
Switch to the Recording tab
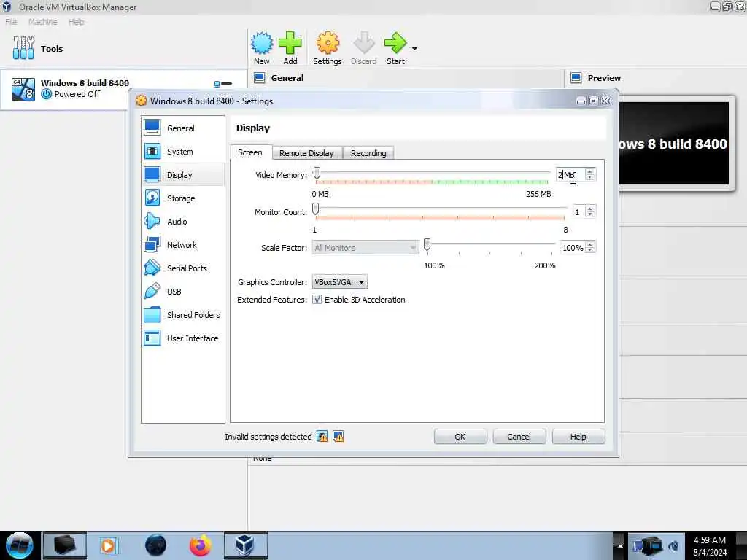pyautogui.click(x=368, y=153)
